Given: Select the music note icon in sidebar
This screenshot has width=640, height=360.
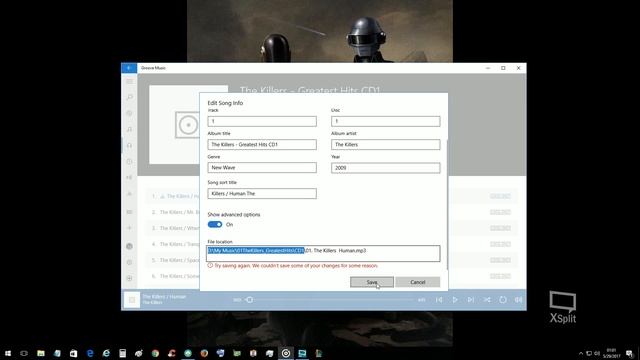Looking at the screenshot, I should coord(129,129).
